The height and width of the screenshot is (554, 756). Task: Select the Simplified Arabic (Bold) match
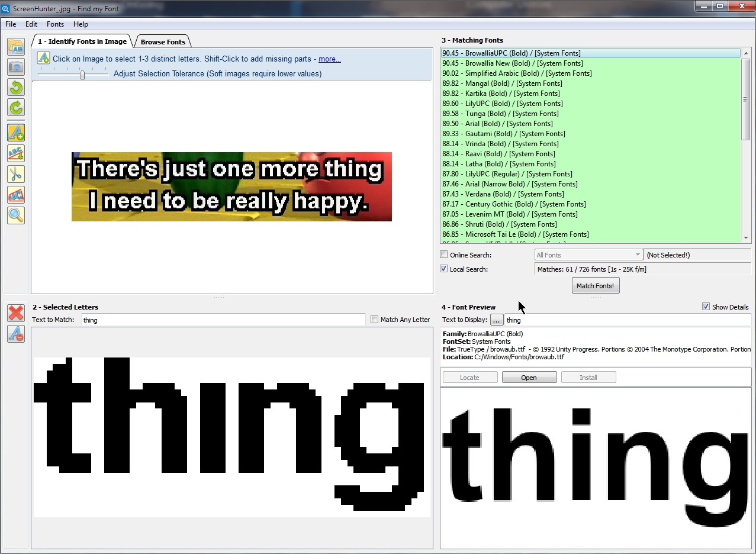tap(591, 73)
